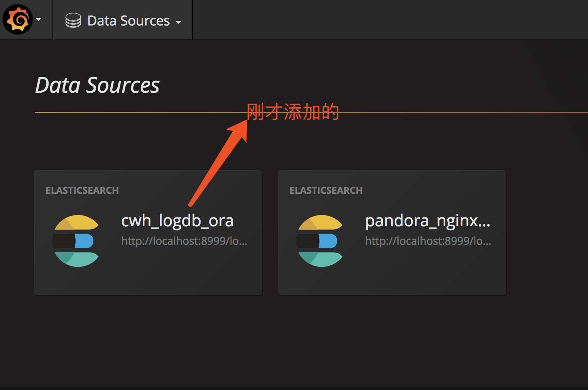The height and width of the screenshot is (390, 588).
Task: Open the pandora_nginx data source name
Action: [x=427, y=221]
